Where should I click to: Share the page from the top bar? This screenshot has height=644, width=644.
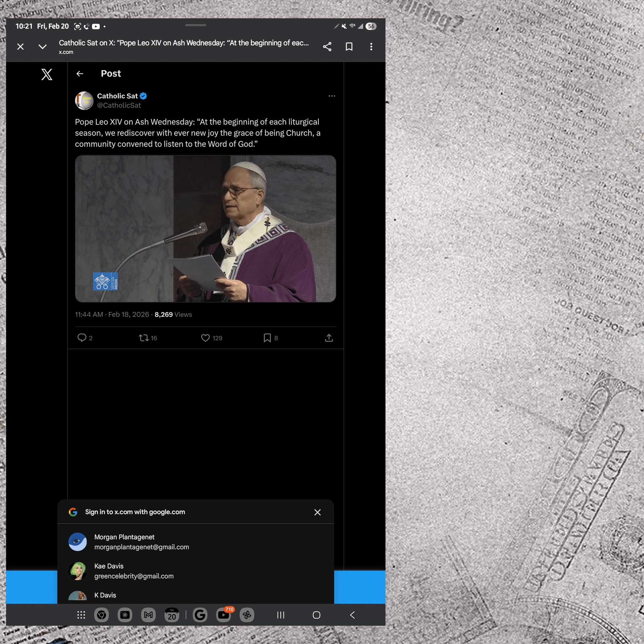[327, 47]
